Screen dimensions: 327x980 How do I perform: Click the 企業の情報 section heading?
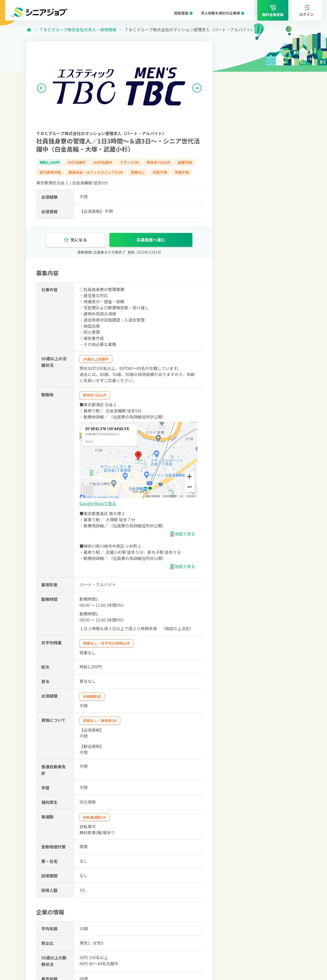(x=50, y=913)
